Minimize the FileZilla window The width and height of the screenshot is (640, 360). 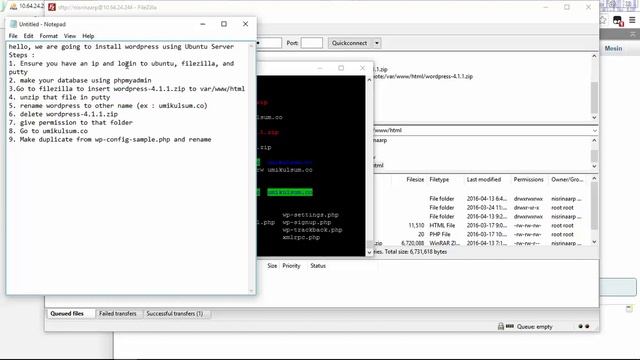click(x=546, y=7)
